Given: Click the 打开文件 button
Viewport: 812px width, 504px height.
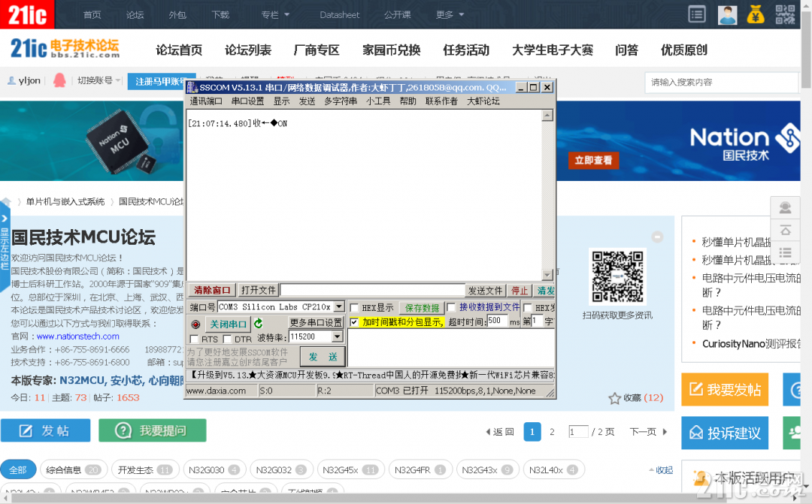Looking at the screenshot, I should pyautogui.click(x=259, y=290).
